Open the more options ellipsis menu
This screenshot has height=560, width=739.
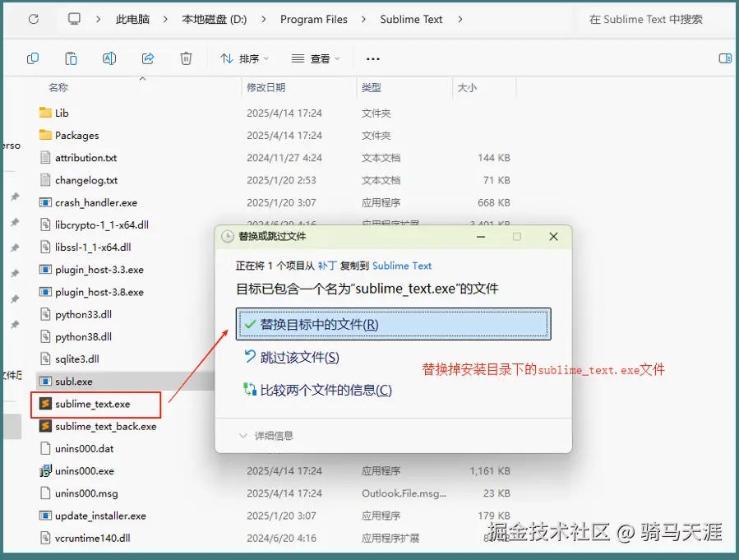pyautogui.click(x=373, y=59)
